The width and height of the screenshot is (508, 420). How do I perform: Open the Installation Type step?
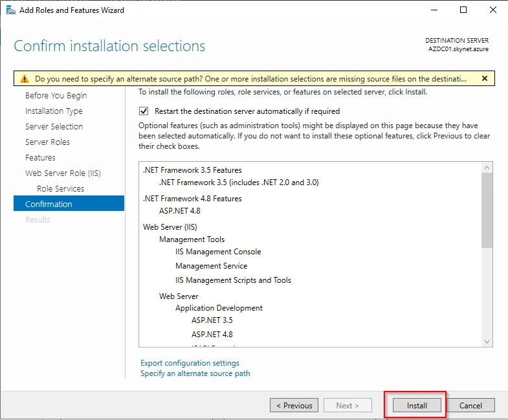pos(54,111)
